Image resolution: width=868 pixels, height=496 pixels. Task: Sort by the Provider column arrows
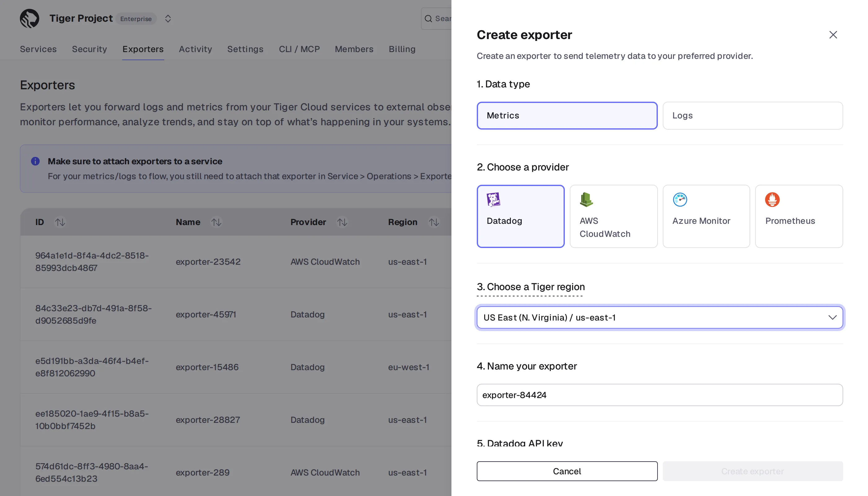pyautogui.click(x=342, y=222)
